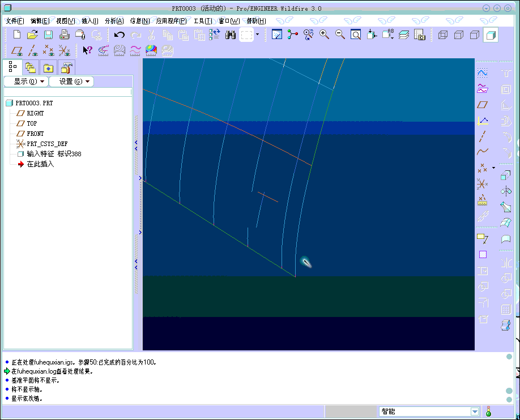Open the Reorient view tool
Image resolution: width=520 pixels, height=420 pixels.
coord(372,35)
